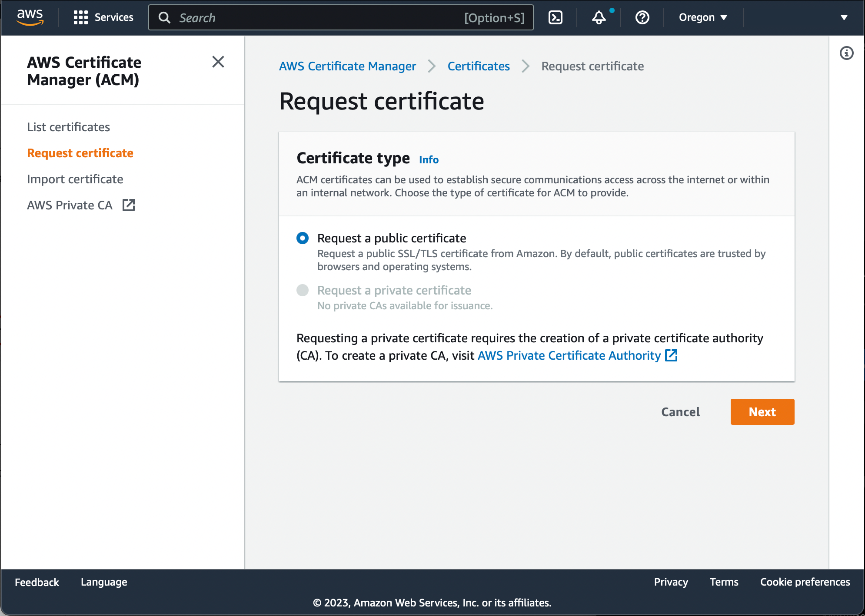This screenshot has height=616, width=865.
Task: Click the info panel icon at right
Action: (x=847, y=53)
